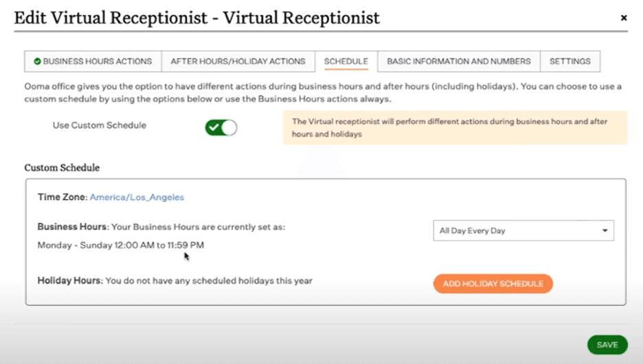Click the yellow info banner message

[x=455, y=128]
